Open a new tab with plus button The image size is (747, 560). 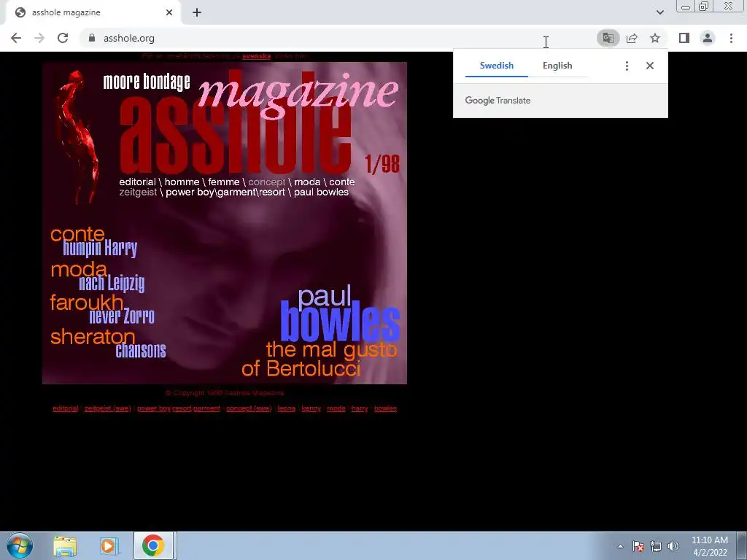(x=197, y=12)
